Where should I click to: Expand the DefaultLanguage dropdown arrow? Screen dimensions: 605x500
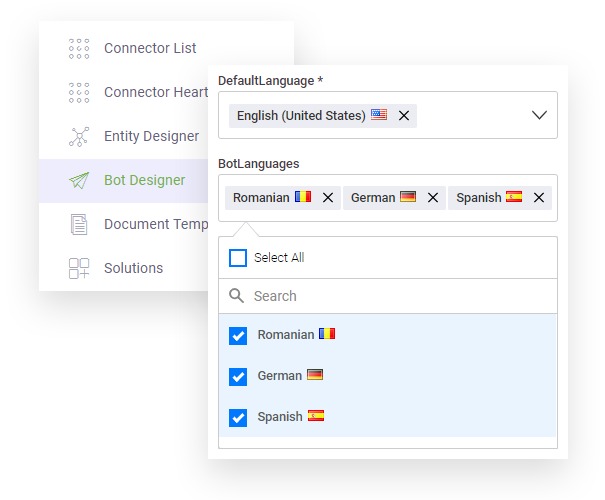click(539, 115)
